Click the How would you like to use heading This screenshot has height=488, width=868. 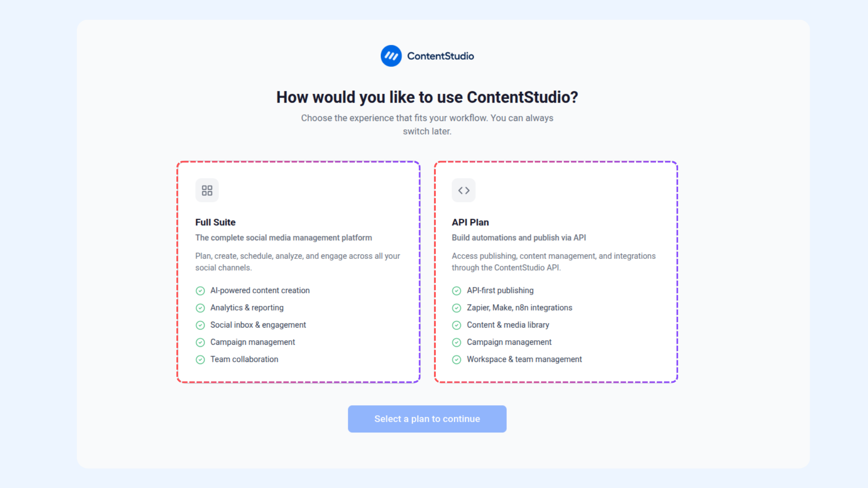427,97
